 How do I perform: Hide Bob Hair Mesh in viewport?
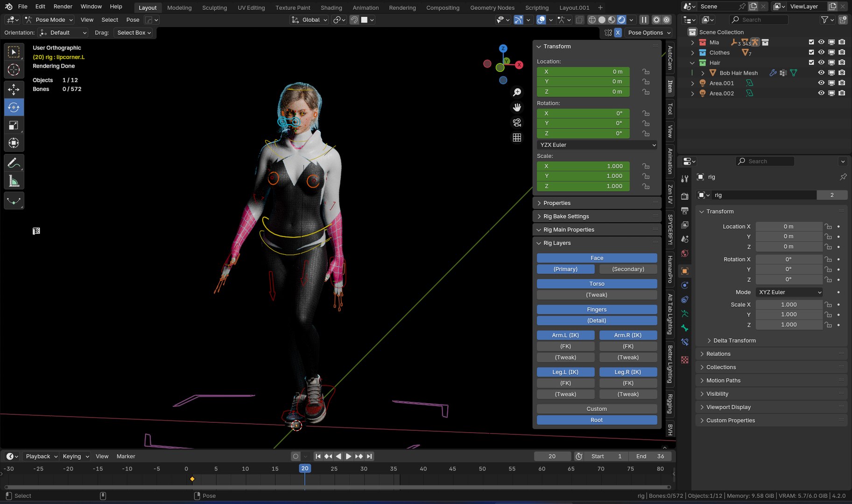821,73
